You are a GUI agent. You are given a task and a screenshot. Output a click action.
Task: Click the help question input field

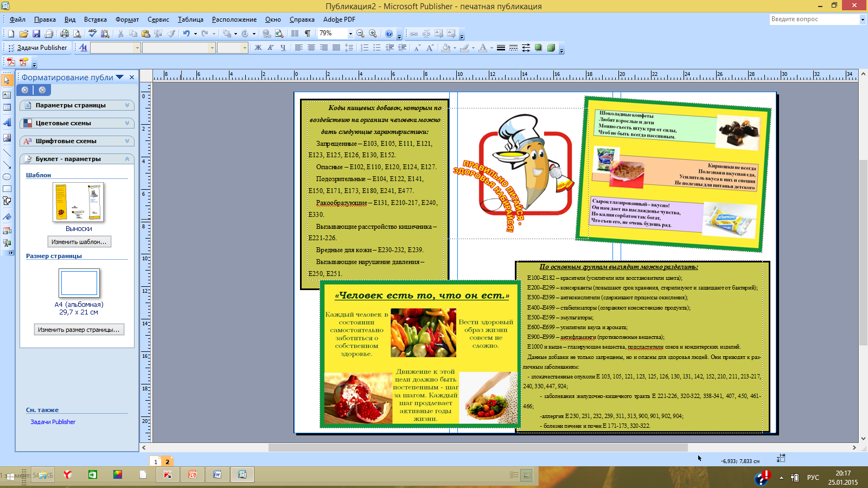click(x=814, y=19)
